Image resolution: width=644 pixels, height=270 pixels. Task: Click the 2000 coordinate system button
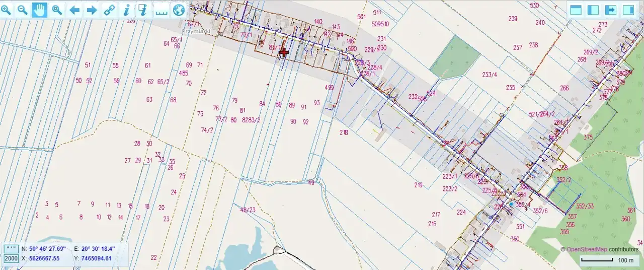pyautogui.click(x=11, y=258)
